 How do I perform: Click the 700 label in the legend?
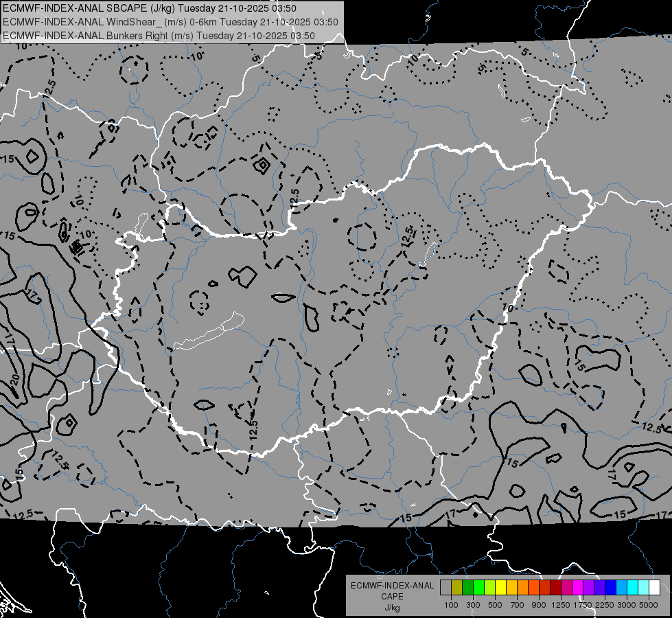coord(518,605)
